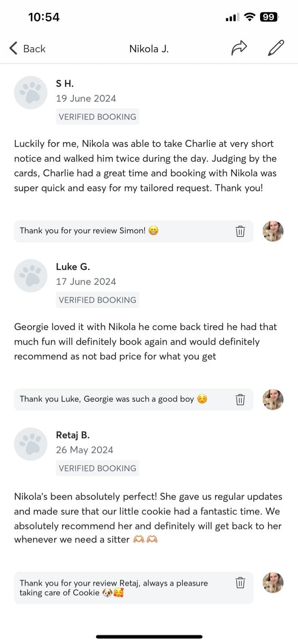
Task: Tap Verified Booking badge under Luke G.
Action: [x=98, y=300]
